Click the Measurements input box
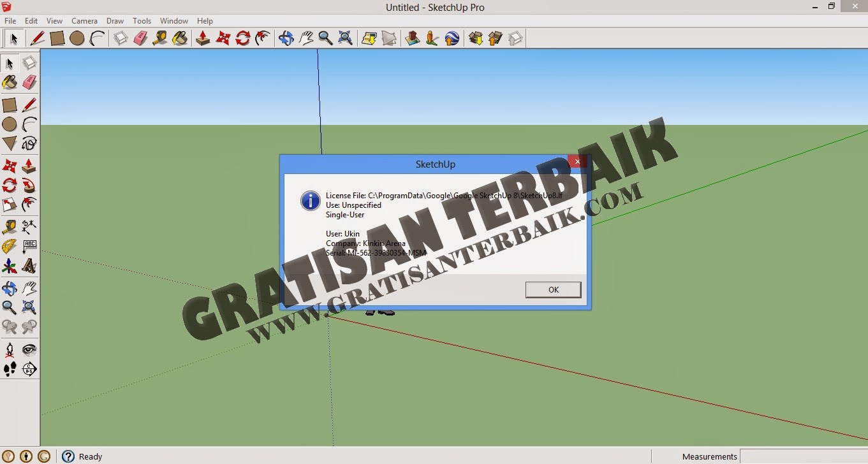 [804, 456]
